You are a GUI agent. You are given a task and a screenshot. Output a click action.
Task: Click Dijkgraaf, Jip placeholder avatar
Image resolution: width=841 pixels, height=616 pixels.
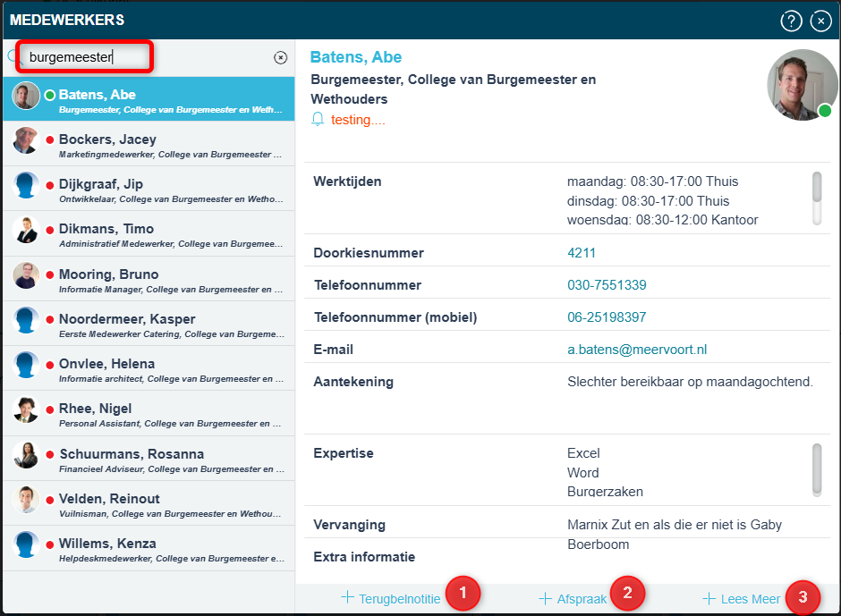[x=26, y=185]
